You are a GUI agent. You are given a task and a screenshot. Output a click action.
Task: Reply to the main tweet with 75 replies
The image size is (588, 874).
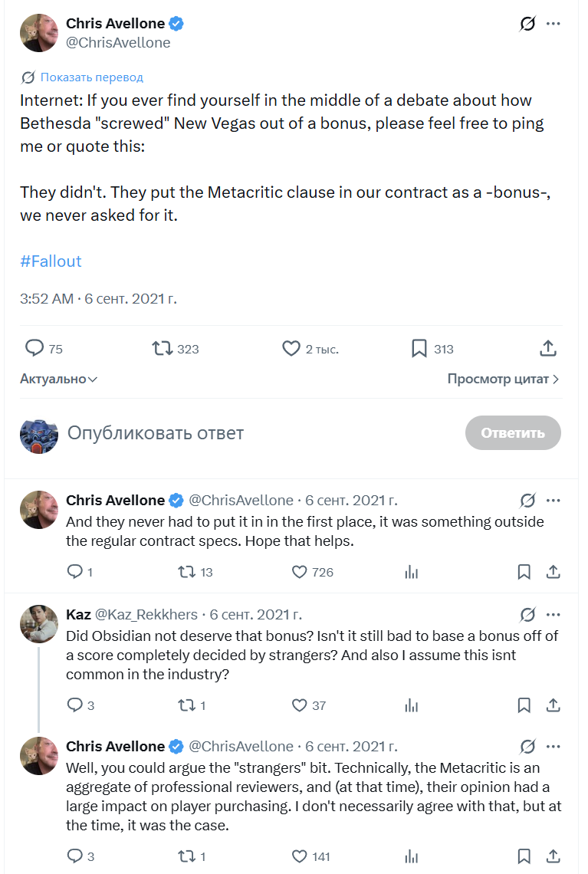[x=34, y=349]
